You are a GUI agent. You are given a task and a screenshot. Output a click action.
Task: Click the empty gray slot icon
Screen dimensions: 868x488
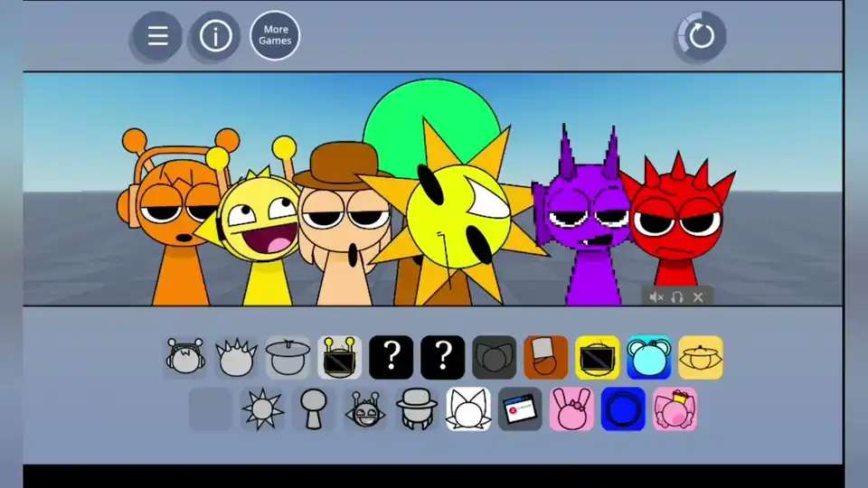[x=211, y=409]
